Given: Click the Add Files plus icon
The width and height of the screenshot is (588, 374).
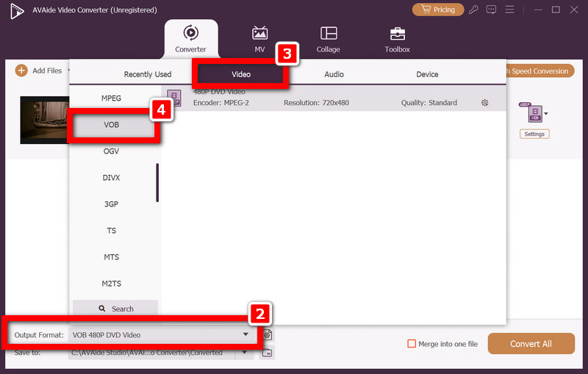Looking at the screenshot, I should click(21, 71).
